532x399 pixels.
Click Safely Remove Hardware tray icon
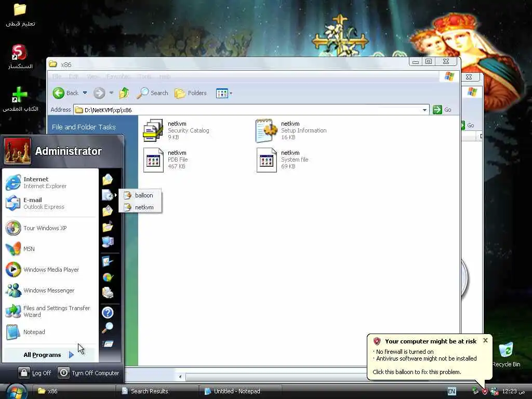click(x=475, y=391)
